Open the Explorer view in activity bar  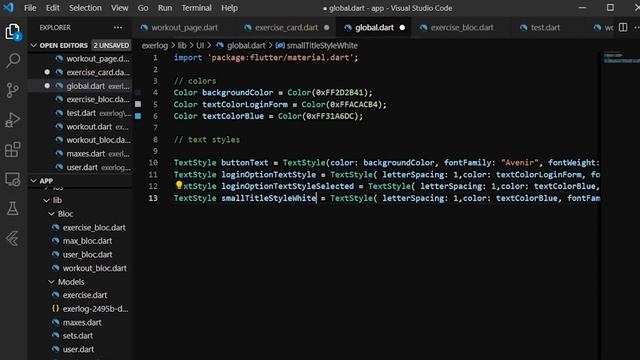coord(12,31)
